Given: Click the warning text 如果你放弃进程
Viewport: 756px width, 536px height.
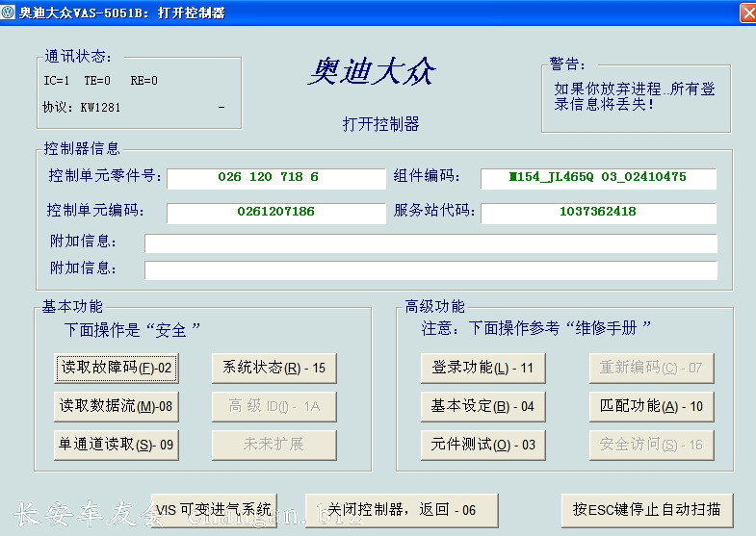Looking at the screenshot, I should 635,96.
